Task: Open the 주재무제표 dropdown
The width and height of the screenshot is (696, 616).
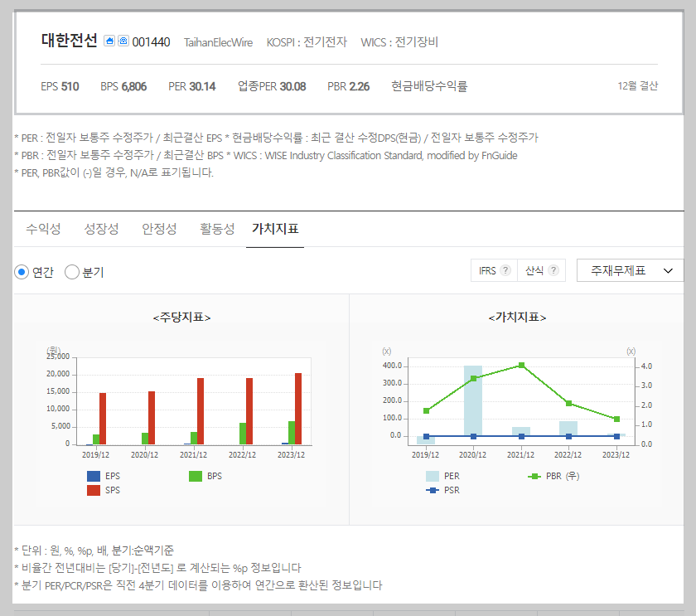Action: point(630,270)
